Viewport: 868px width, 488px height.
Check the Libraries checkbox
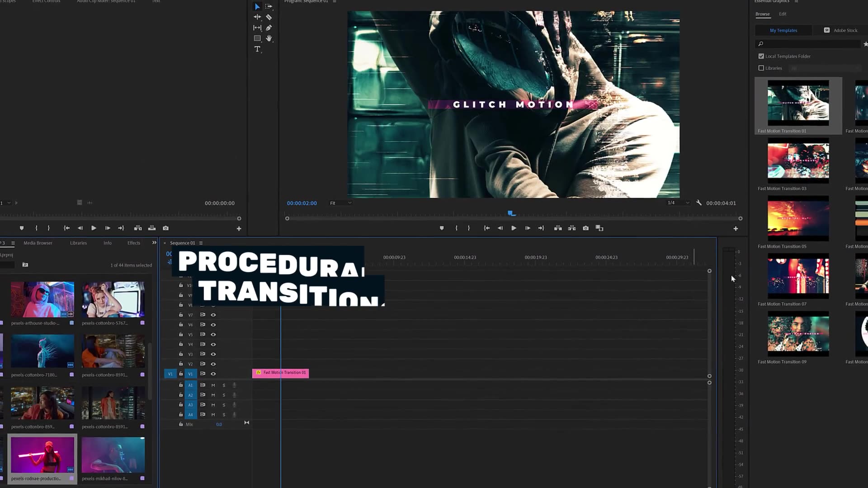[761, 68]
